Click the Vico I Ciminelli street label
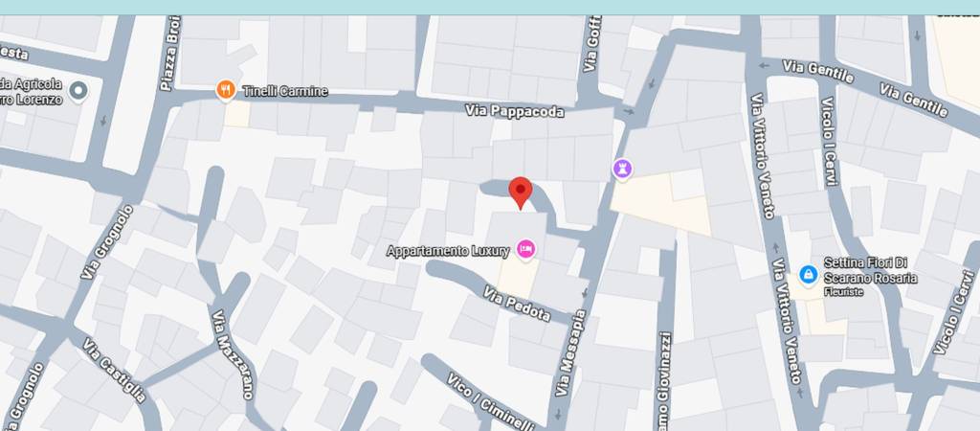 [491, 401]
